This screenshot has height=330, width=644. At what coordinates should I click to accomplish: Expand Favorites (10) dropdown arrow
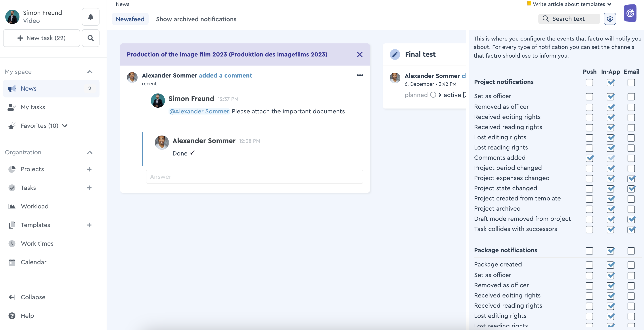point(65,126)
